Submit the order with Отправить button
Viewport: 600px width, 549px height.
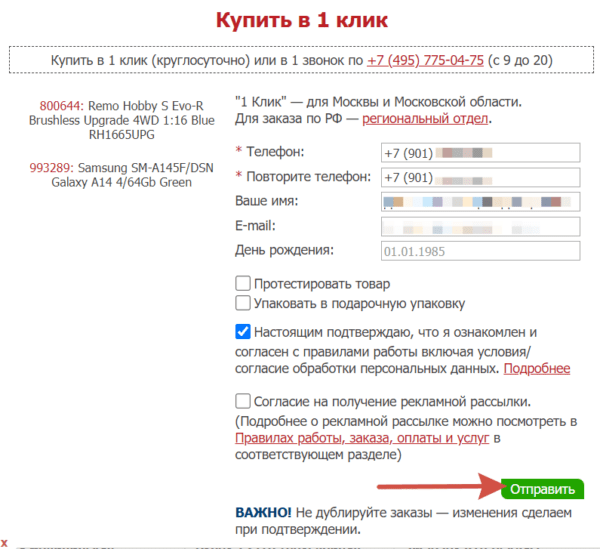(542, 489)
